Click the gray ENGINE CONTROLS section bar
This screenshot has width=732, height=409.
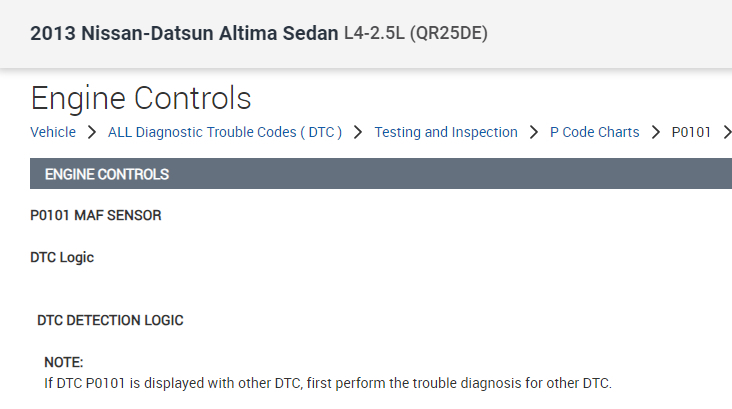pos(380,174)
